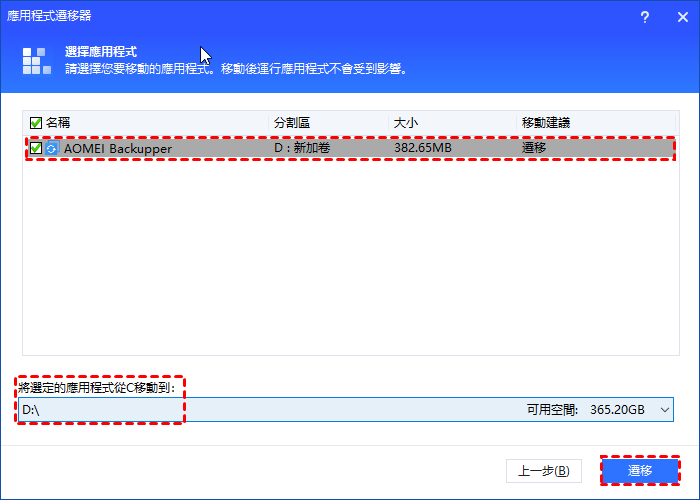Click the 移動建議 column header
The width and height of the screenshot is (700, 500).
point(595,122)
